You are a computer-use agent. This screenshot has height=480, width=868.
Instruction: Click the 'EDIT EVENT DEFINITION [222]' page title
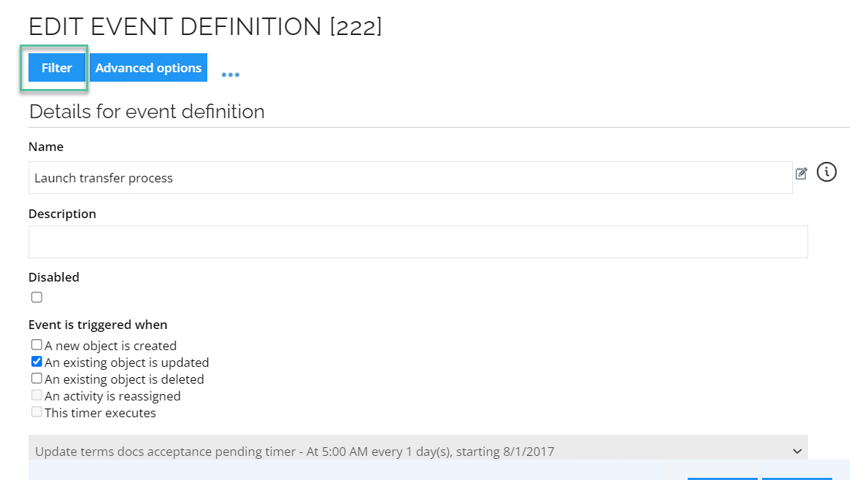click(205, 26)
